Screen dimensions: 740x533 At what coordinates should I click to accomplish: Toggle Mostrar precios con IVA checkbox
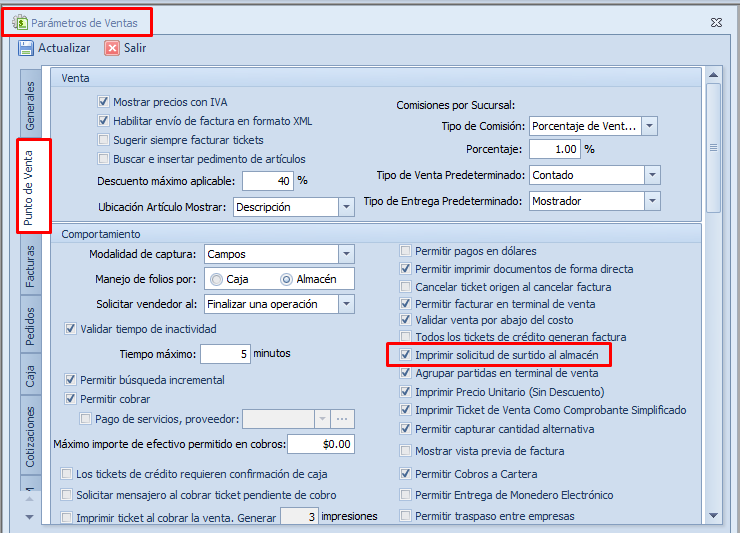coord(103,102)
